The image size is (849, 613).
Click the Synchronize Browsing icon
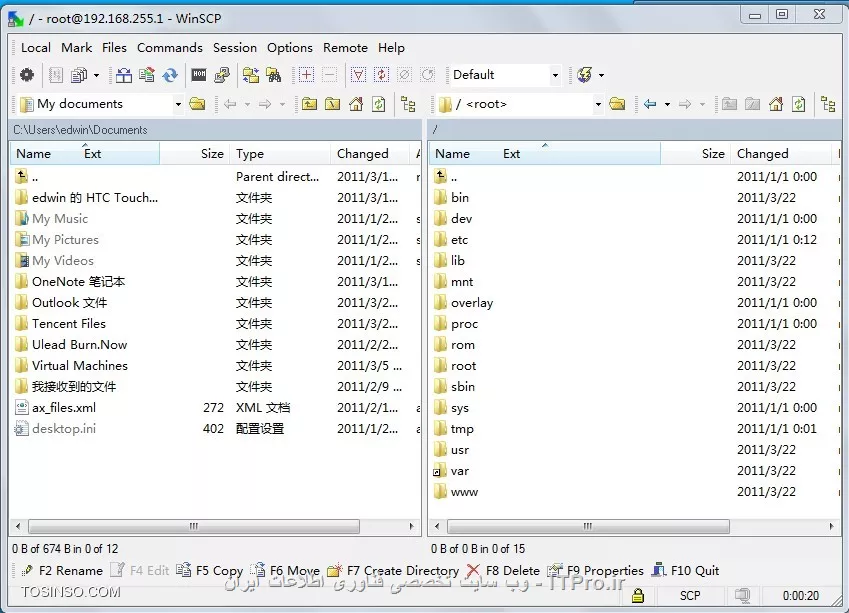click(251, 75)
